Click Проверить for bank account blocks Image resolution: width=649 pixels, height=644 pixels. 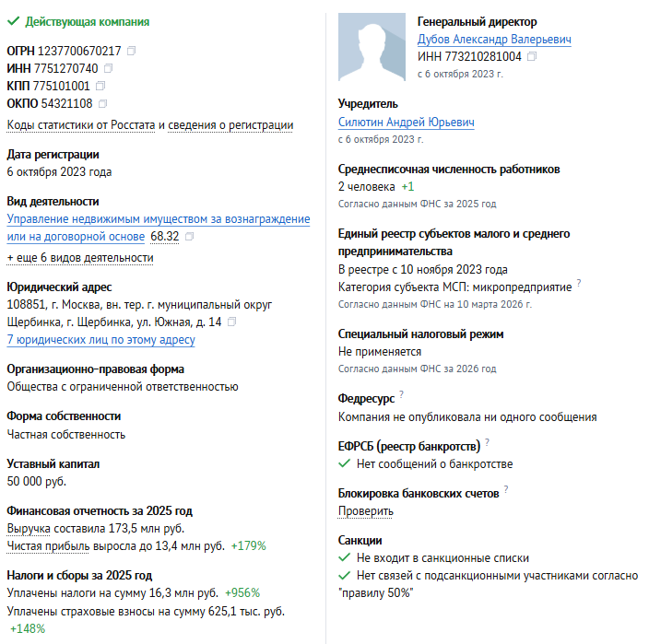click(366, 511)
